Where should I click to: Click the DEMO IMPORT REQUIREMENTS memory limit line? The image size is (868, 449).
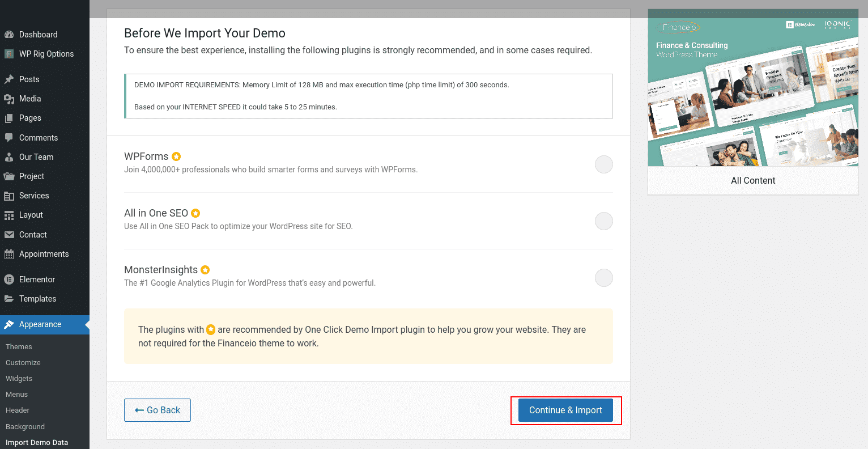click(322, 85)
